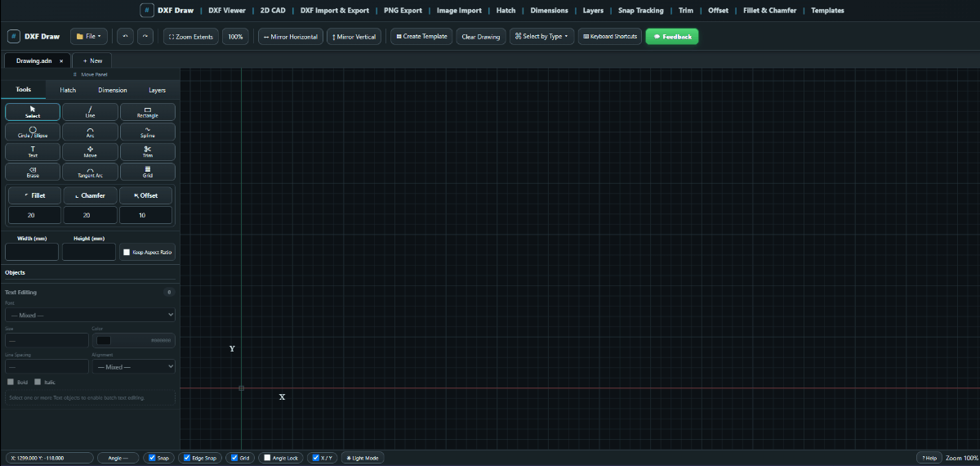Set zoom to 100% button
The height and width of the screenshot is (466, 980).
tap(235, 37)
